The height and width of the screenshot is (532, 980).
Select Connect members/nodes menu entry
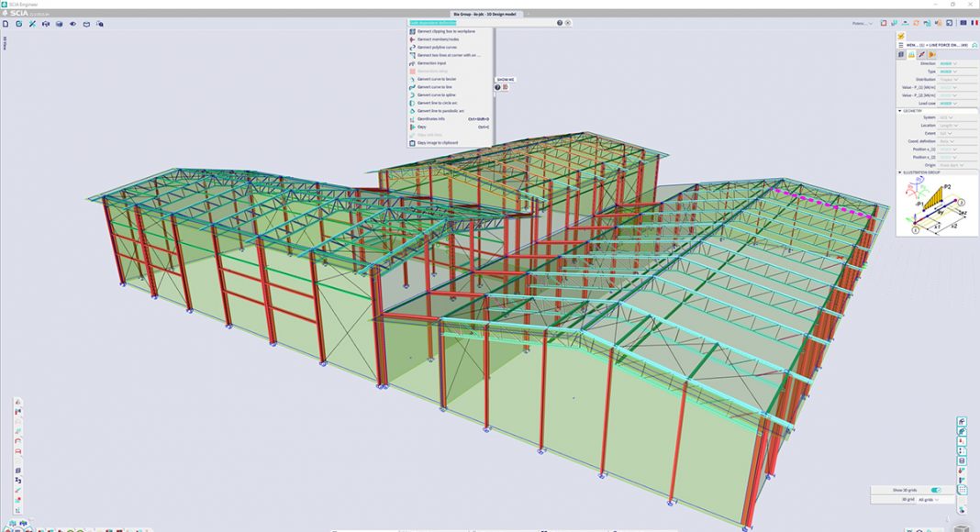click(x=438, y=39)
